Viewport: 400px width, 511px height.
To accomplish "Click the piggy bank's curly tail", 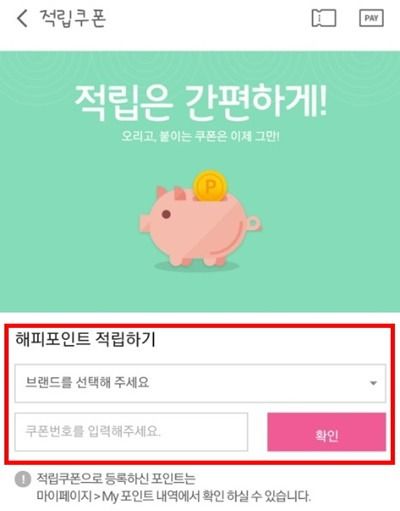I will (x=253, y=223).
